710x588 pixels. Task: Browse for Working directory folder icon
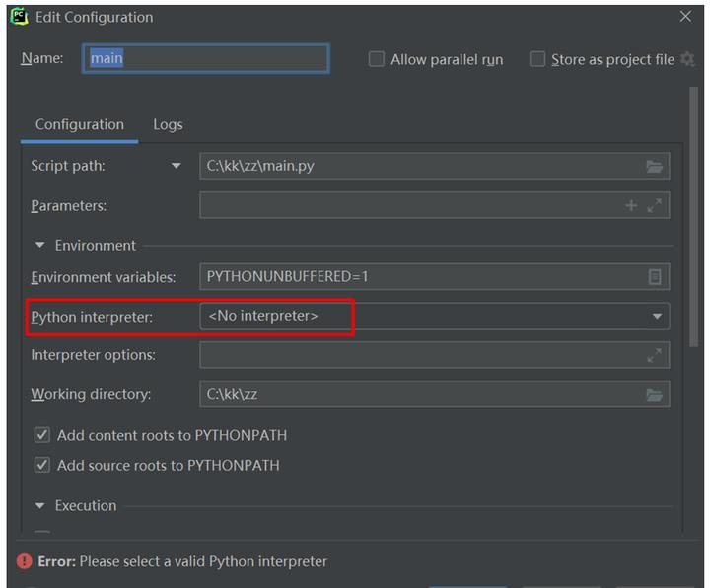point(654,395)
